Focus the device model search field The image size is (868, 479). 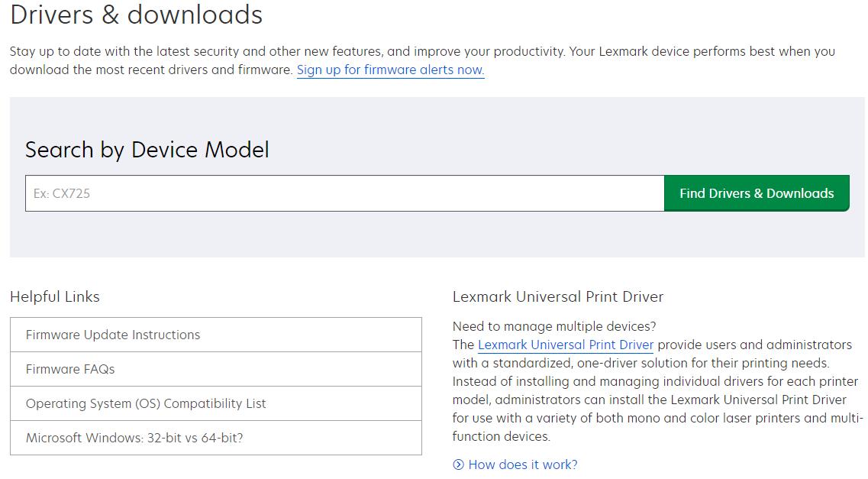[344, 193]
